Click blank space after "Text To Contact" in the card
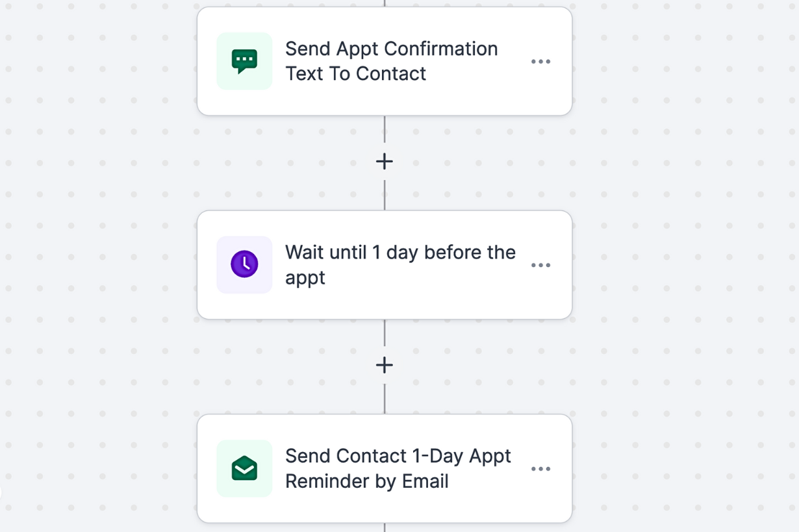 click(474, 74)
